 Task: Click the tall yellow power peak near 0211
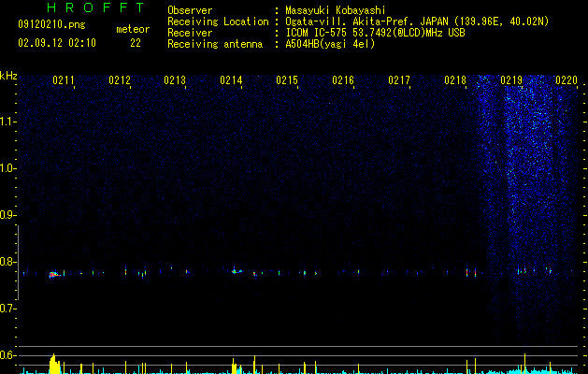point(54,364)
